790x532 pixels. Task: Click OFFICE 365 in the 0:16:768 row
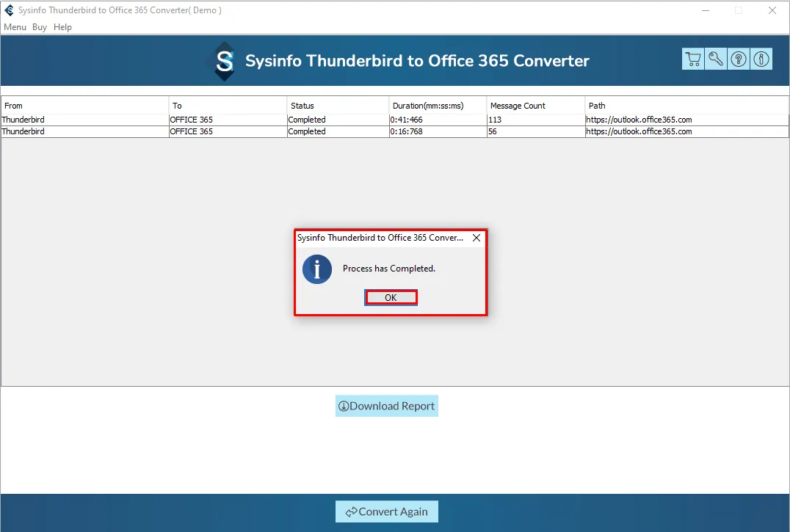(x=228, y=131)
